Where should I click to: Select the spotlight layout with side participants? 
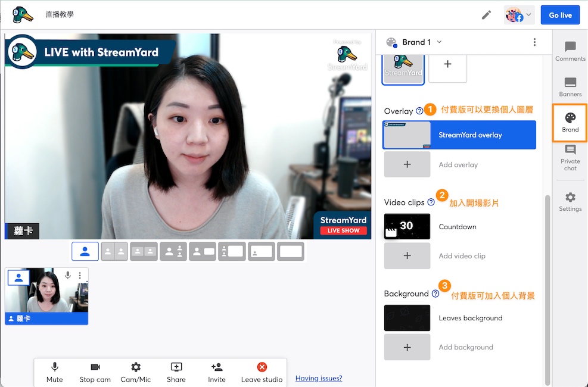point(173,251)
